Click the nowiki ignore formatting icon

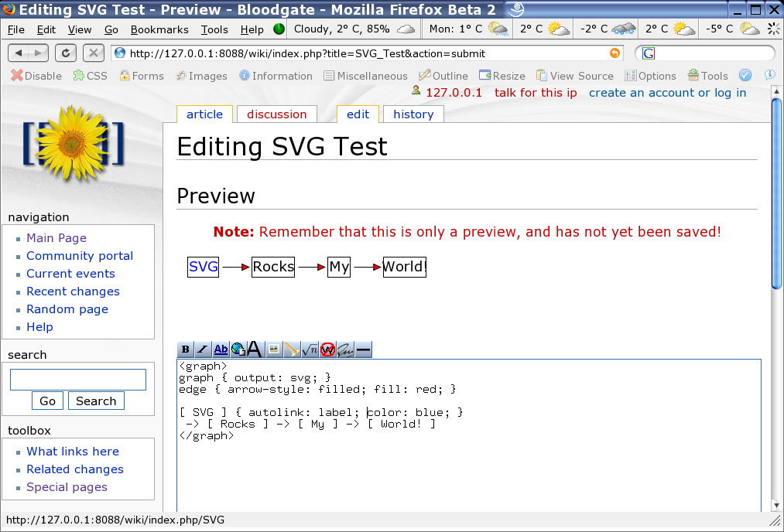[x=327, y=350]
